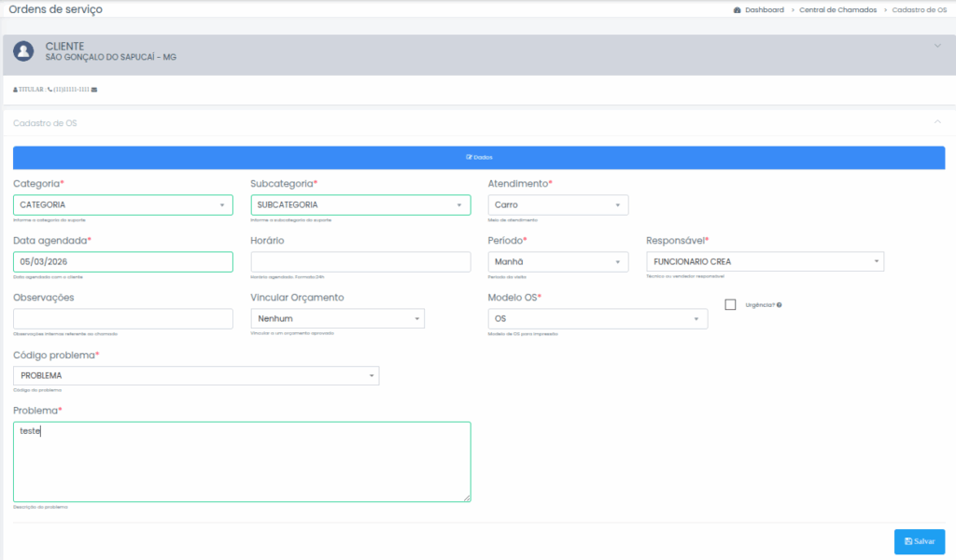Open the Vincular Orçamento dropdown

(337, 318)
